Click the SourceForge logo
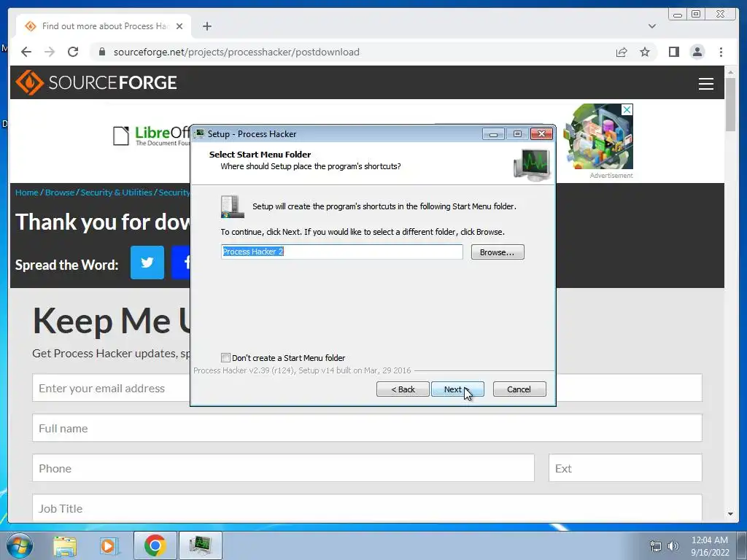 click(x=96, y=82)
